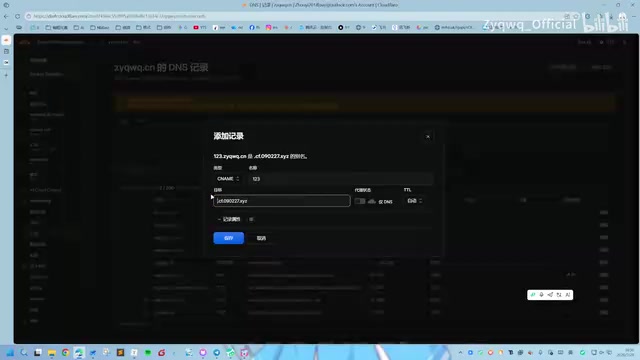Open Google Chrome from the taskbar

(65, 353)
